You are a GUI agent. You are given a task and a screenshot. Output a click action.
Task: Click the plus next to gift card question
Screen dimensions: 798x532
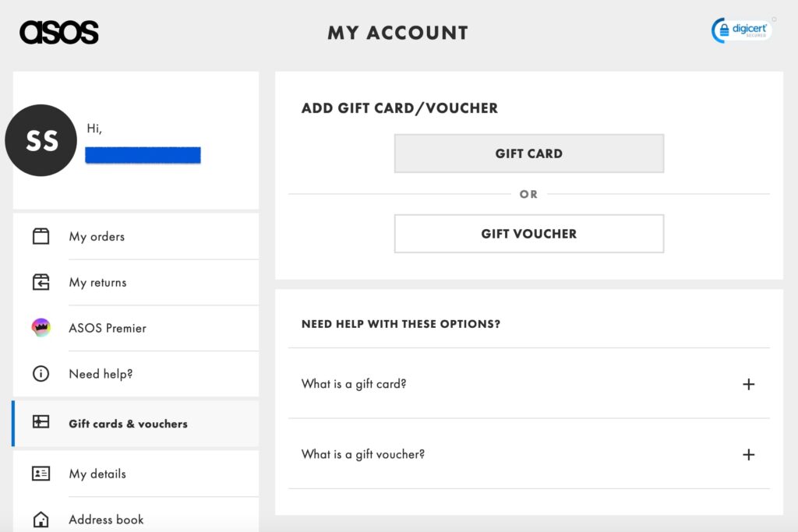pyautogui.click(x=749, y=384)
